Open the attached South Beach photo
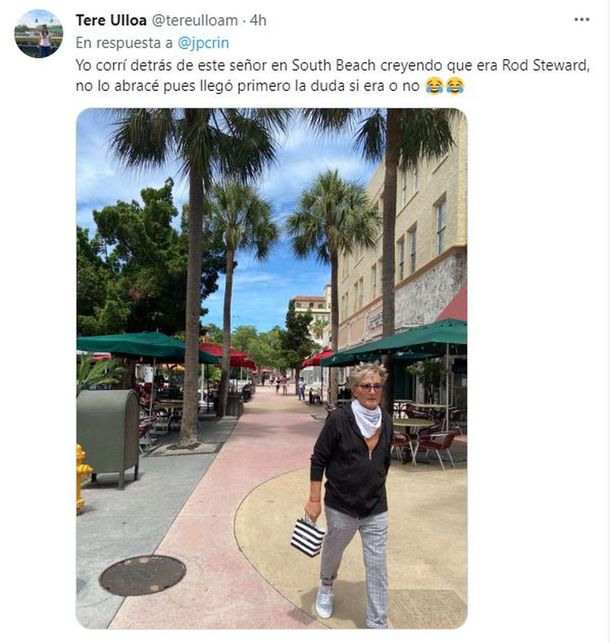Image resolution: width=610 pixels, height=642 pixels. (x=272, y=368)
